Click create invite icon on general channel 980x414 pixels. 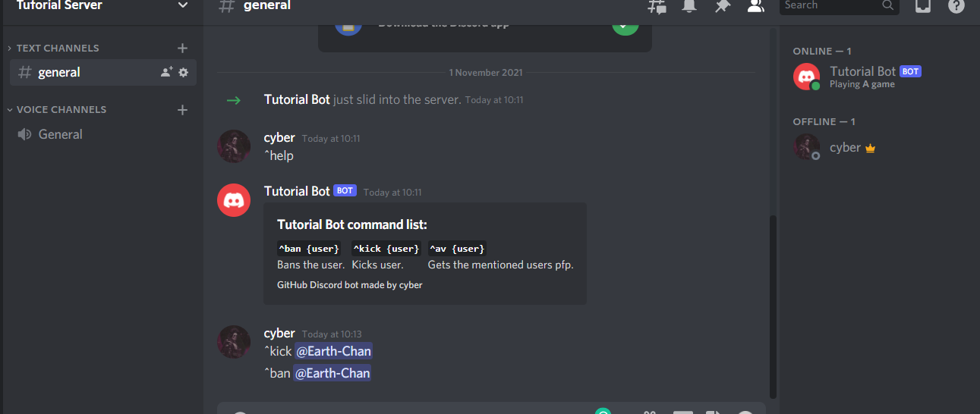(x=167, y=72)
